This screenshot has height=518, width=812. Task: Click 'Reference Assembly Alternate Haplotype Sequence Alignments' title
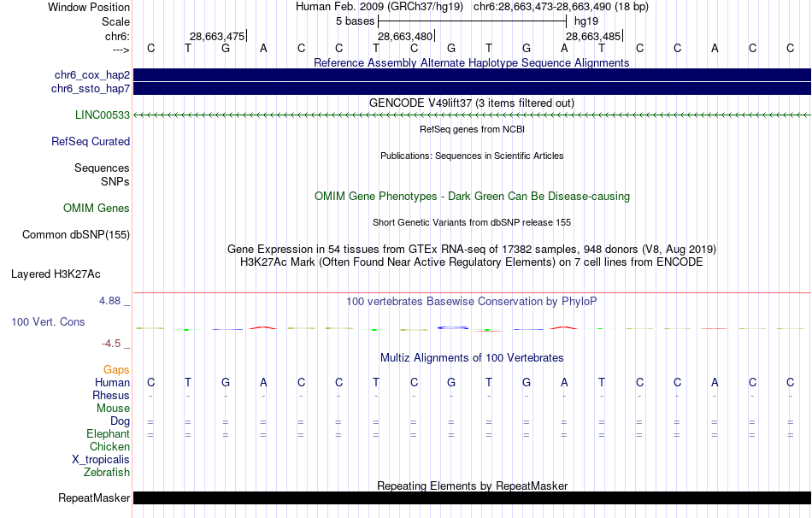[472, 63]
